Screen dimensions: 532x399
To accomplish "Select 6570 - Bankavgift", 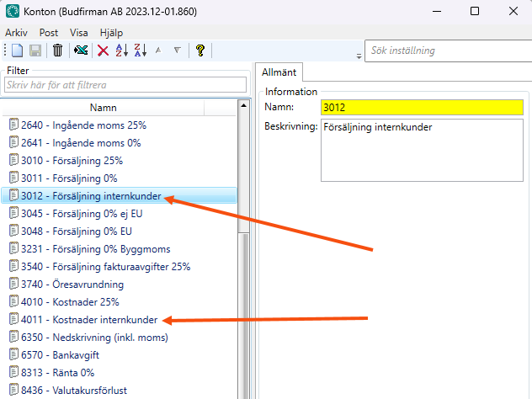I will tap(119, 354).
